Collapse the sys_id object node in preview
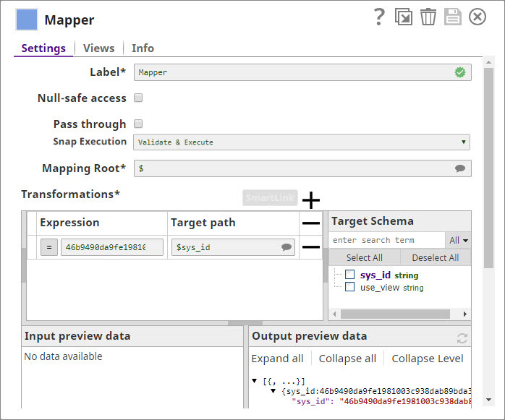 point(273,391)
